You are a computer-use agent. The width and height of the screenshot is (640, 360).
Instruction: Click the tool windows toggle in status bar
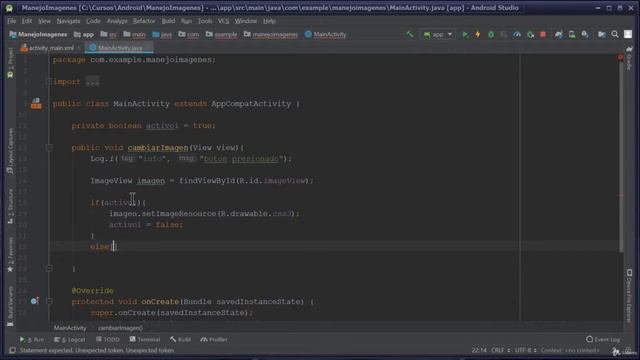[x=12, y=350]
